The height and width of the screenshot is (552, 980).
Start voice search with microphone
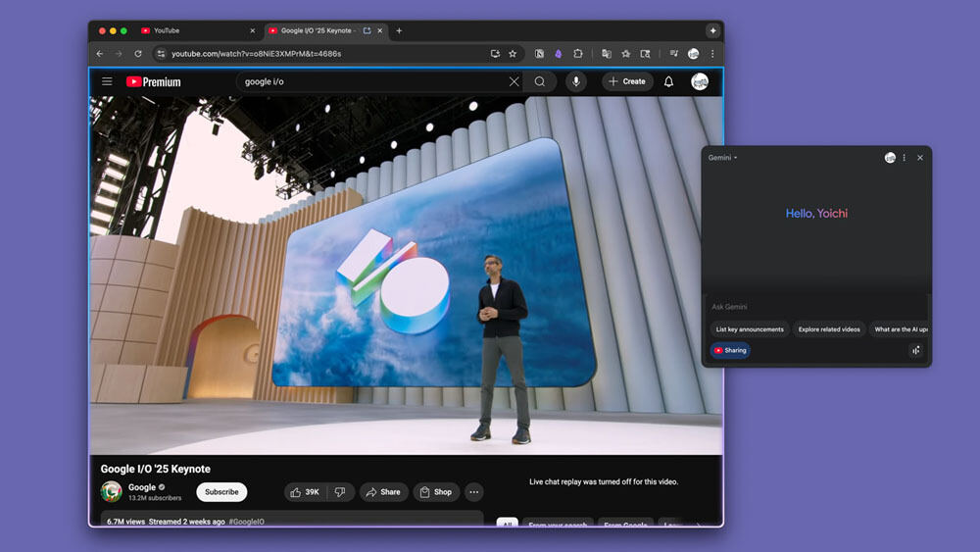pos(575,81)
